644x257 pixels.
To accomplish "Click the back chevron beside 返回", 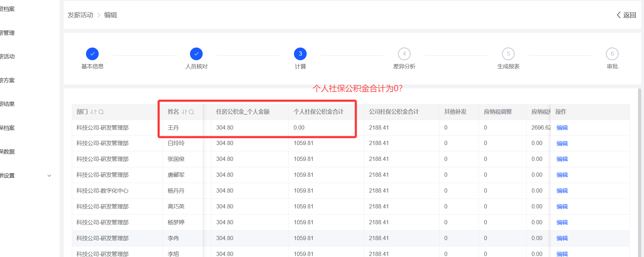I will coord(619,15).
